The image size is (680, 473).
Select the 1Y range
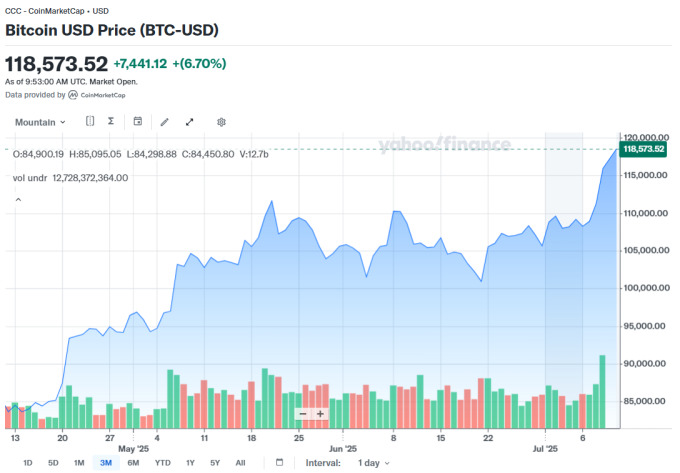point(190,463)
